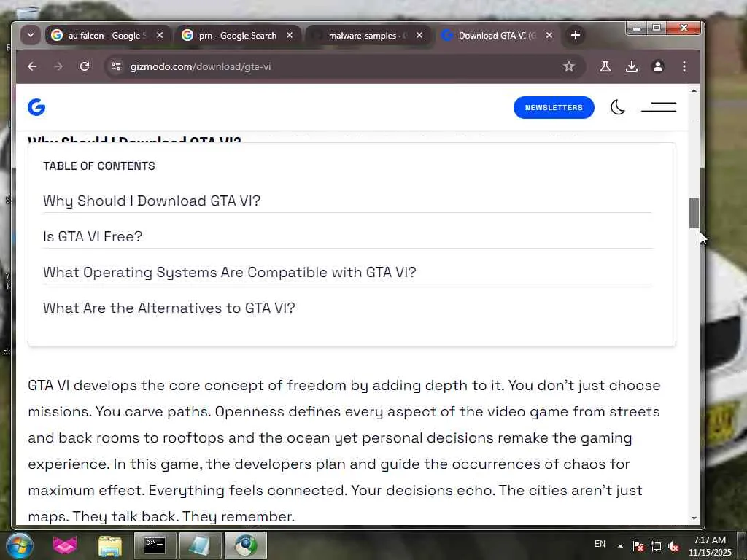Switch to the 'prn - Google Search' tab
This screenshot has height=560, width=747.
[x=237, y=35]
